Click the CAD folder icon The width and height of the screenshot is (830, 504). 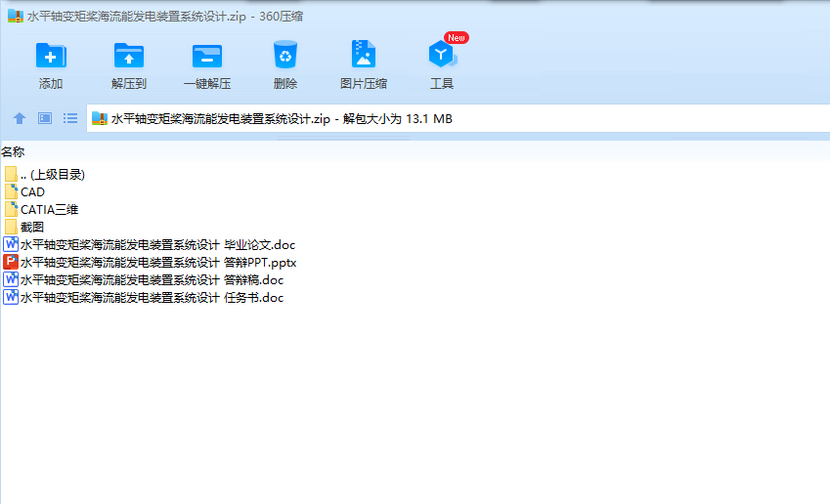[11, 191]
